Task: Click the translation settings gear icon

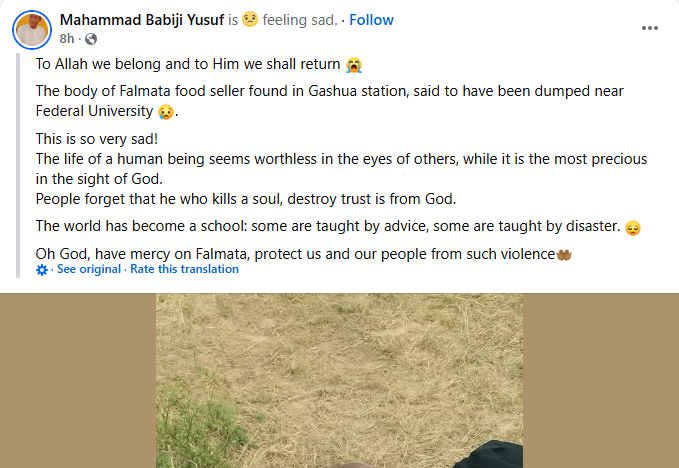Action: tap(42, 270)
